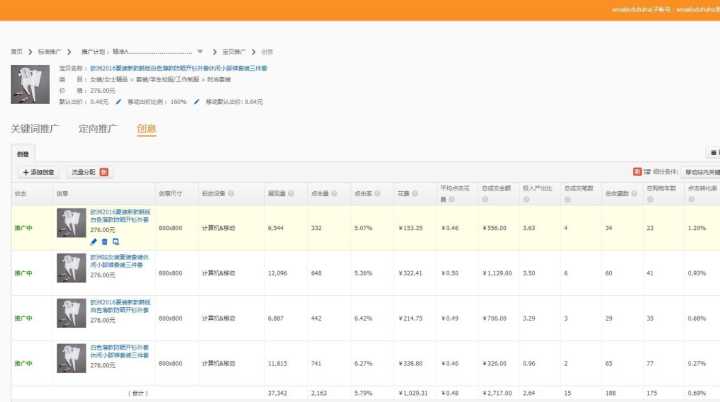Click the help icon beside 投放设备 column header
Screen dimensions: 720x402
pos(233,193)
